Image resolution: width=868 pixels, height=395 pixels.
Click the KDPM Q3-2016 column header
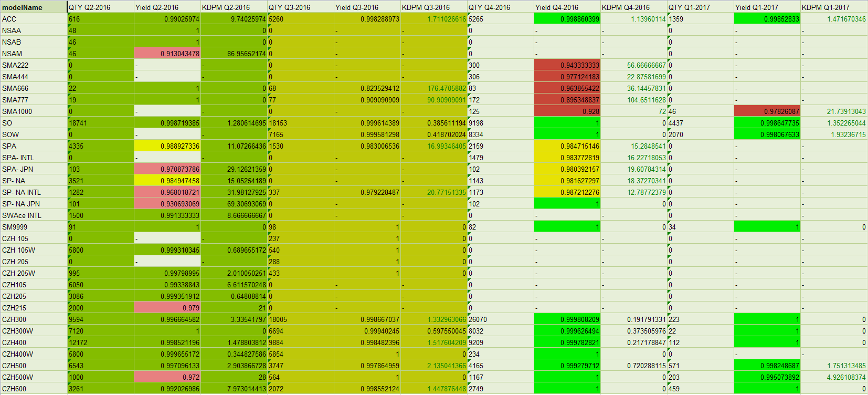[434, 7]
